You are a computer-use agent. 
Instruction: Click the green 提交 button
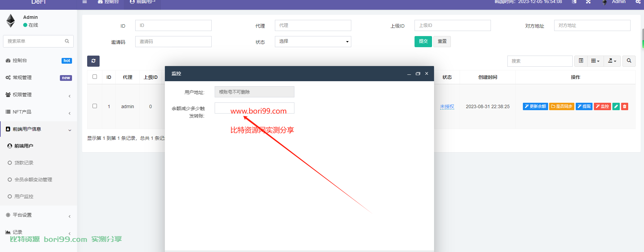click(423, 41)
